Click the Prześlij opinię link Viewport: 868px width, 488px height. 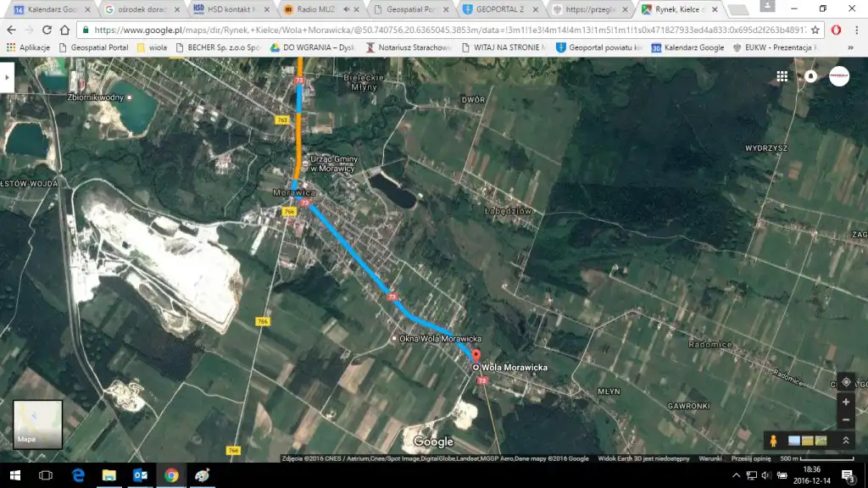click(748, 459)
